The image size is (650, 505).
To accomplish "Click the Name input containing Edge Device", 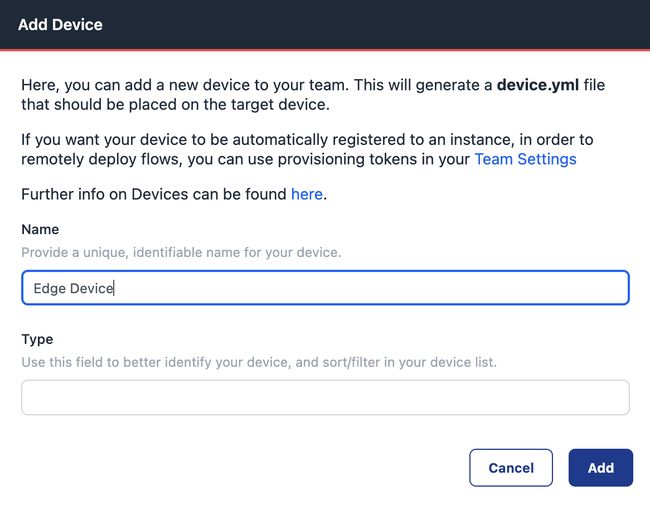I will [x=324, y=288].
